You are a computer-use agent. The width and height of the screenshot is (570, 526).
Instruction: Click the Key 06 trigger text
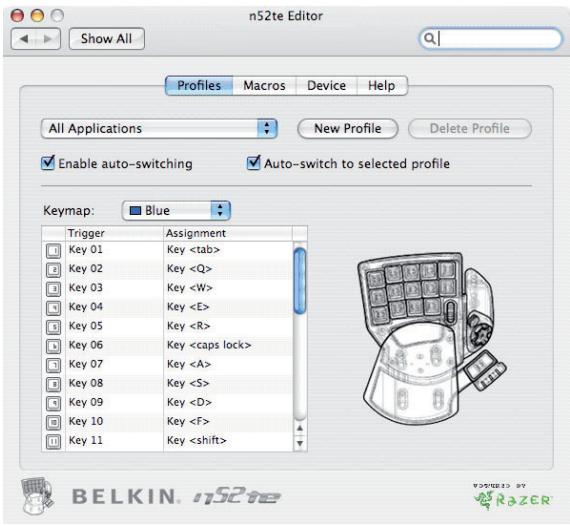pos(86,345)
